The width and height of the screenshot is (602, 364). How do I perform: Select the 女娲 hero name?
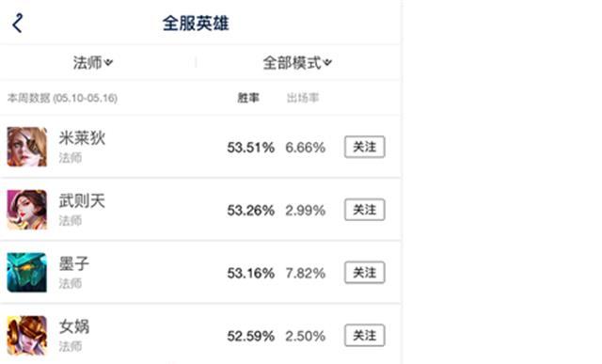(74, 326)
